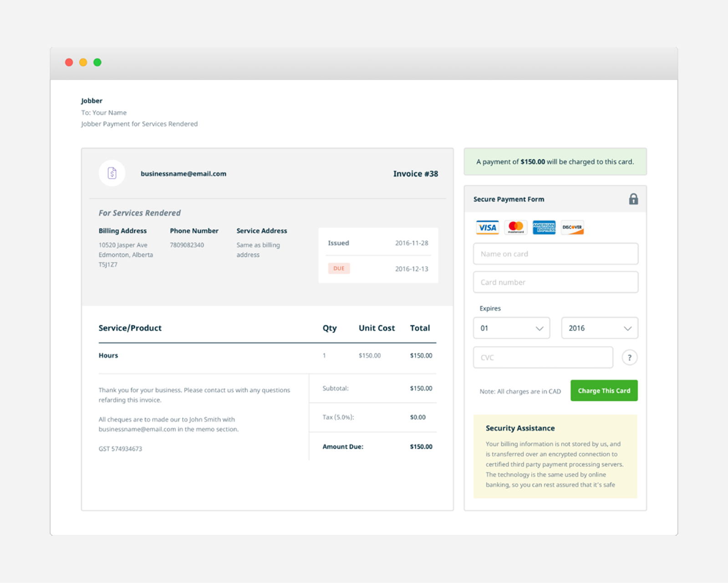This screenshot has width=728, height=583.
Task: Click the green payment amount notice banner
Action: coord(555,162)
